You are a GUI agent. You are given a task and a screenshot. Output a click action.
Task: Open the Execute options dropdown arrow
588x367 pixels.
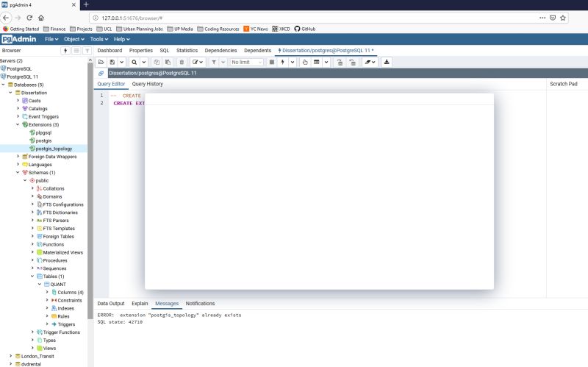(x=293, y=63)
